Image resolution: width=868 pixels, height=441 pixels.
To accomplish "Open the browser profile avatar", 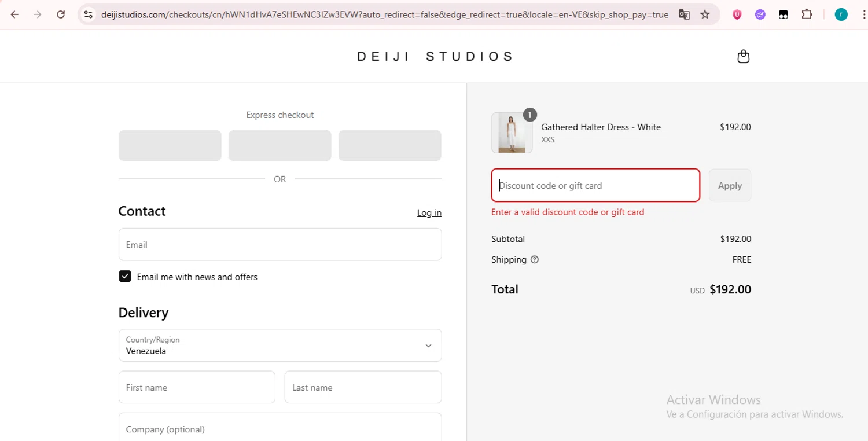I will coord(841,14).
